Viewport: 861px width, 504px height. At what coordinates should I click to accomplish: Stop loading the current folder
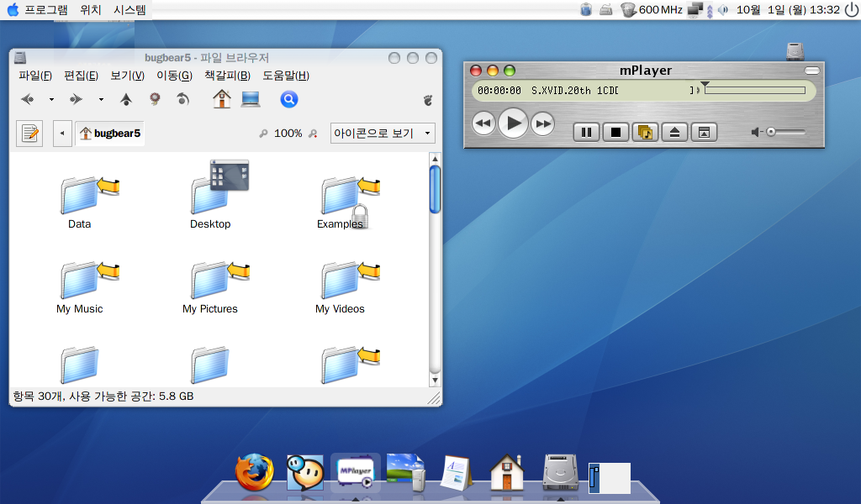click(155, 99)
